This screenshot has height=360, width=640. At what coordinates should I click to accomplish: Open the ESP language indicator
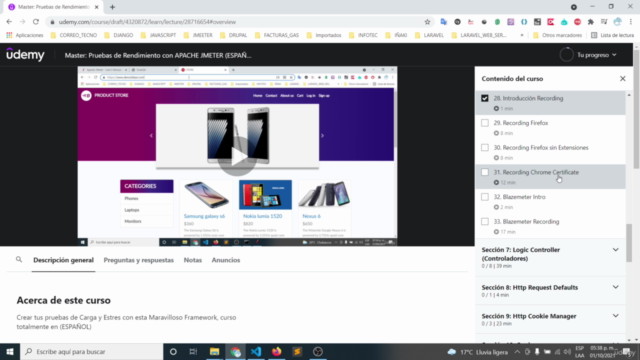pyautogui.click(x=579, y=352)
